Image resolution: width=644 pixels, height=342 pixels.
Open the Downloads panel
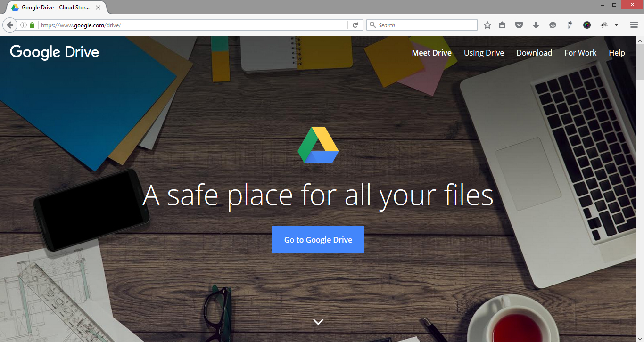pyautogui.click(x=536, y=24)
